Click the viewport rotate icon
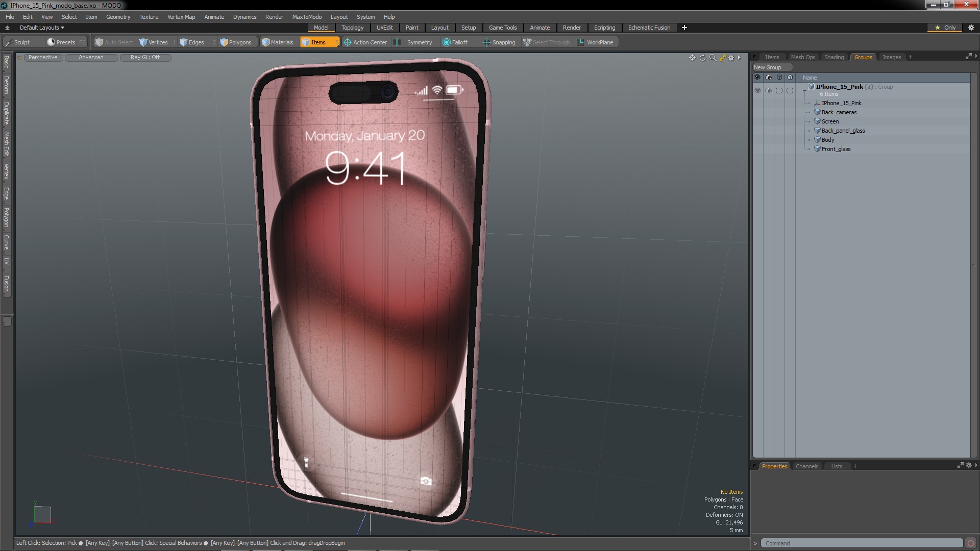Image resolution: width=980 pixels, height=551 pixels. (x=702, y=58)
